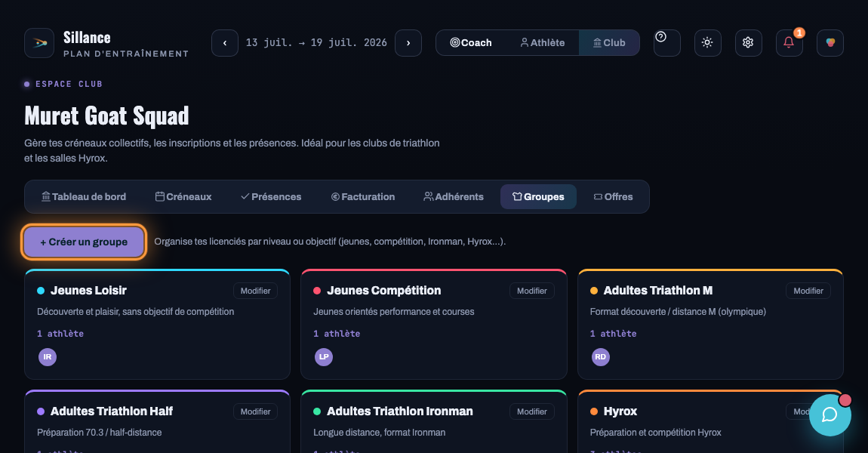Click the Sillance logo icon
This screenshot has height=453, width=868.
[x=39, y=42]
